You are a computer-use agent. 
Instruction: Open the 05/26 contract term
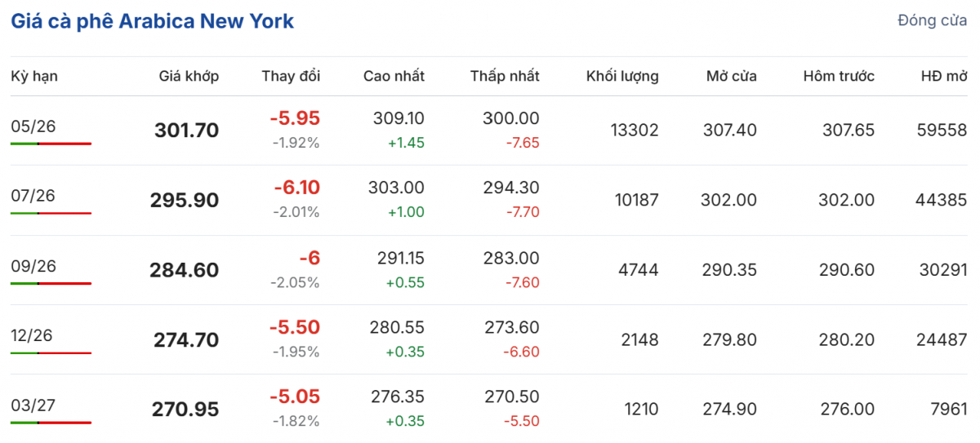tap(33, 126)
